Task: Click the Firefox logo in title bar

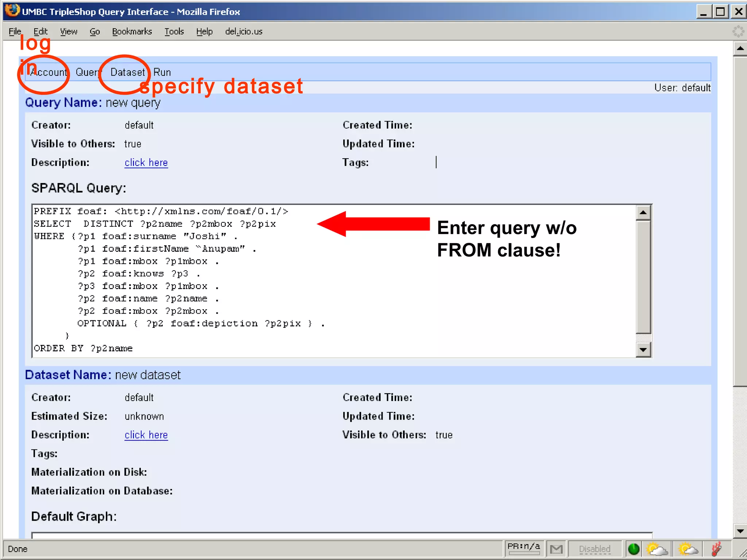Action: (x=12, y=11)
